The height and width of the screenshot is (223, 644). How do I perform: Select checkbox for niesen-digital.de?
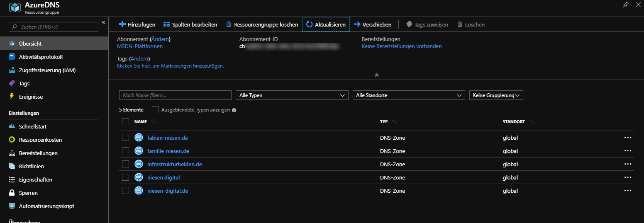[126, 191]
